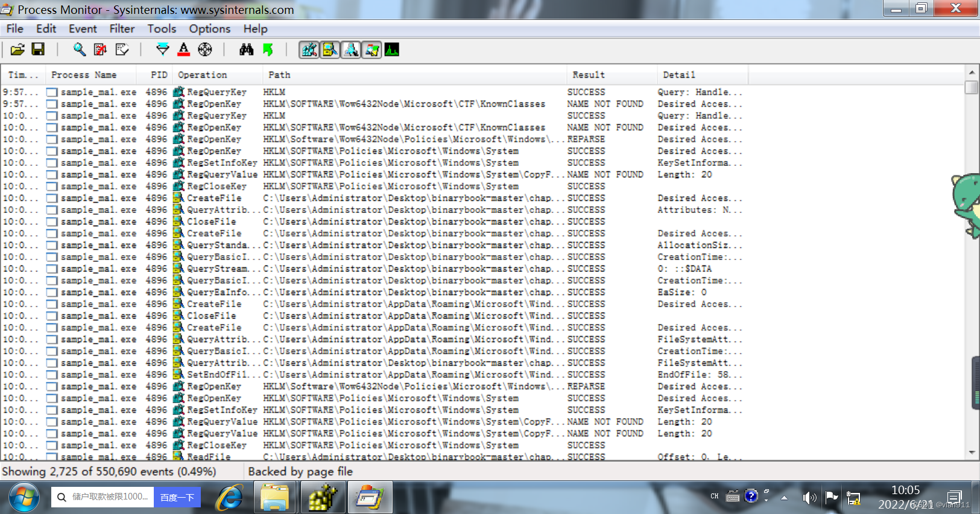Viewport: 980px width, 514px height.
Task: Open the Tools menu
Action: [162, 28]
